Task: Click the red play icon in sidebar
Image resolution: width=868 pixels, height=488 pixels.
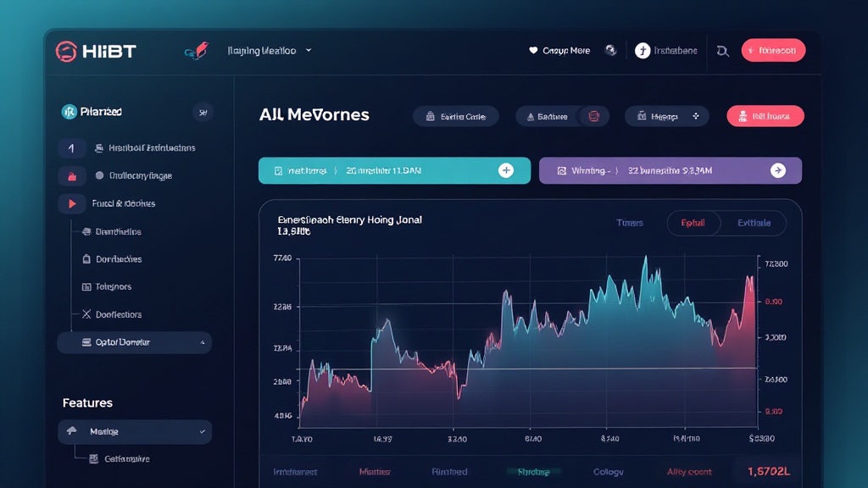Action: [70, 203]
